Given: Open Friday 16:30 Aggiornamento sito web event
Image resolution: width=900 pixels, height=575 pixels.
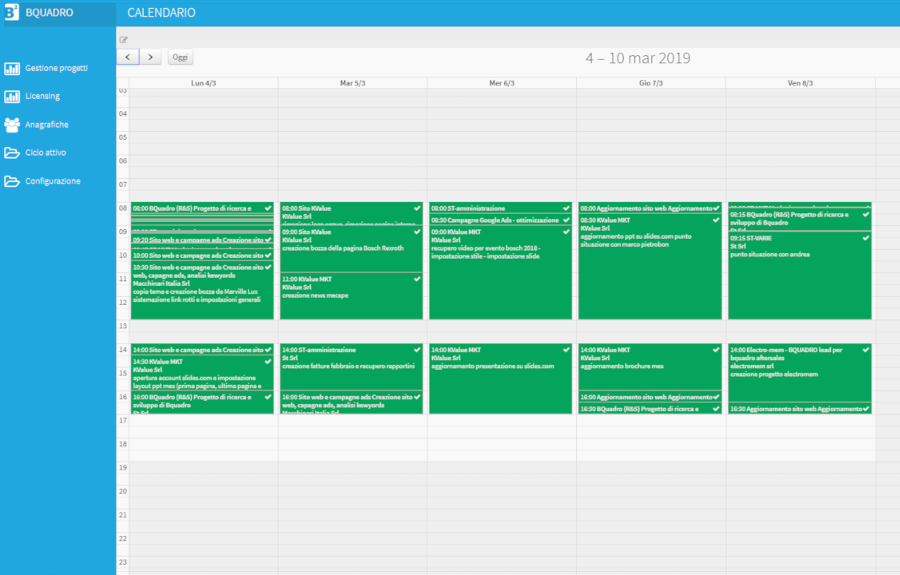Looking at the screenshot, I should [x=800, y=409].
